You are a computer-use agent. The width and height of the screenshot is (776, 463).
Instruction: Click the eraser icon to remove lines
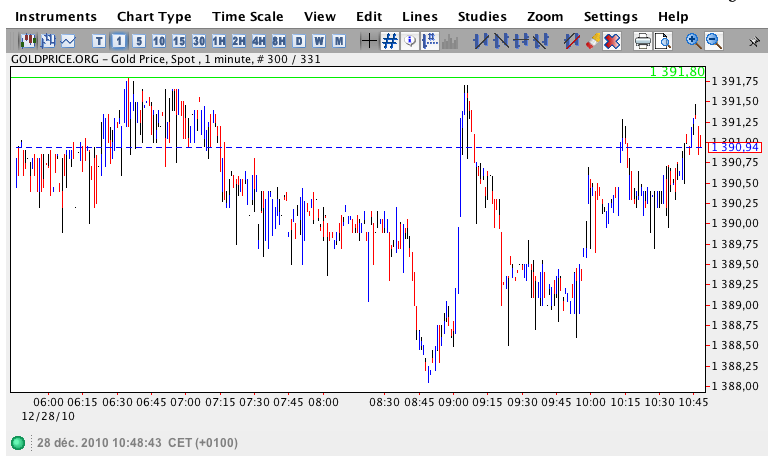tap(591, 41)
